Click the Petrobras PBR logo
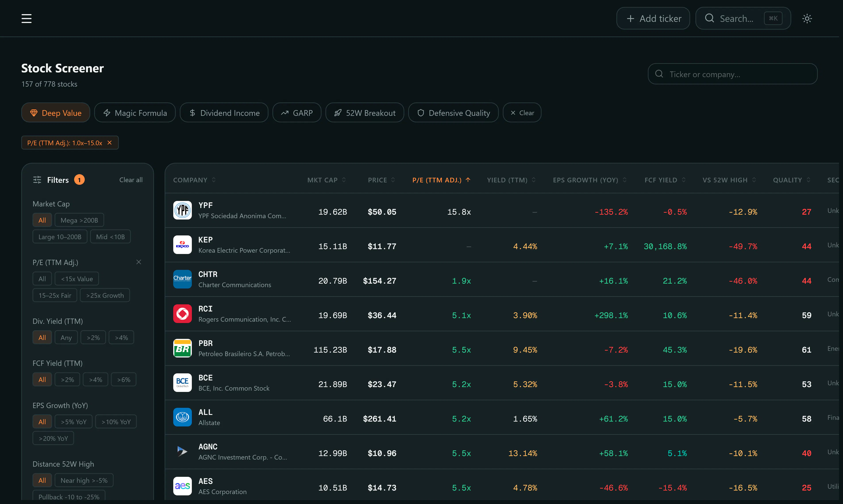 183,348
